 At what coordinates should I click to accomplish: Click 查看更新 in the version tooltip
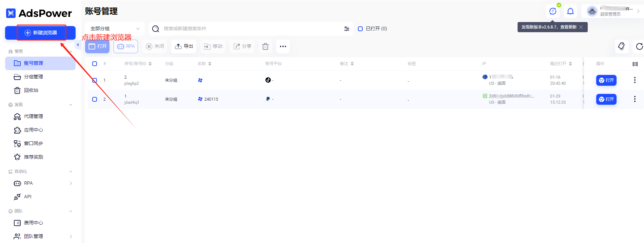click(x=568, y=27)
